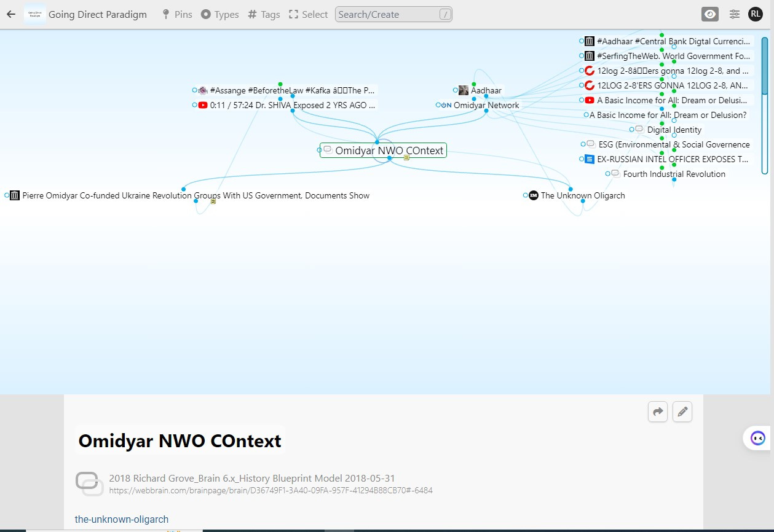Open the settings sliders icon
This screenshot has height=532, width=774.
[x=735, y=14]
